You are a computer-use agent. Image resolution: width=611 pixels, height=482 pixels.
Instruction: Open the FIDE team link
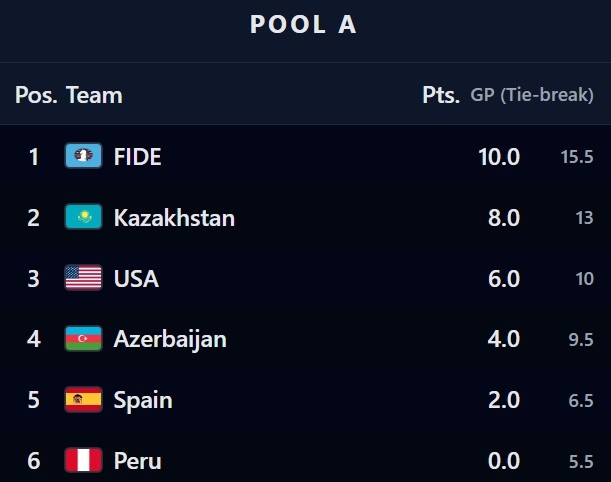(138, 156)
